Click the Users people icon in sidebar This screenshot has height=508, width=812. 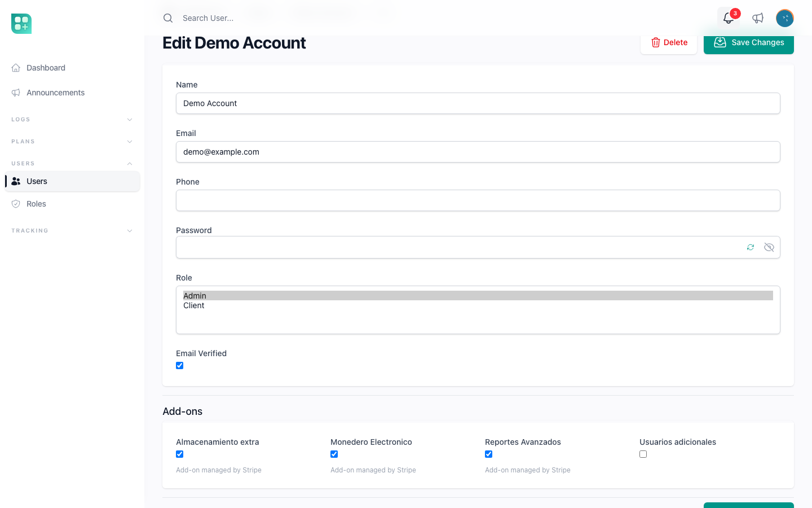pyautogui.click(x=16, y=181)
